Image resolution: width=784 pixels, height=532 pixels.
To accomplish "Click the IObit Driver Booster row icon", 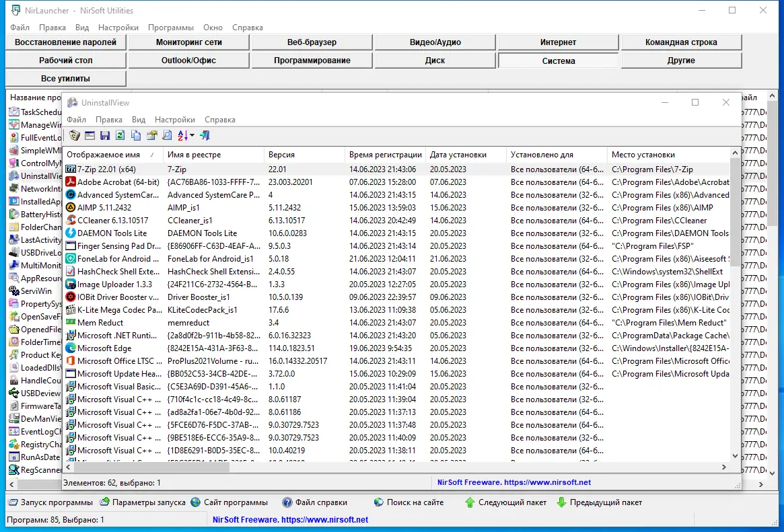I will (x=71, y=297).
